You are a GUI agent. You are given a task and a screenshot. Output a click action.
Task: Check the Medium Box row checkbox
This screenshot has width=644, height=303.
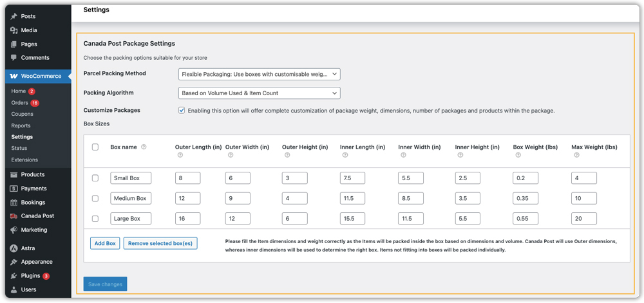pyautogui.click(x=95, y=198)
